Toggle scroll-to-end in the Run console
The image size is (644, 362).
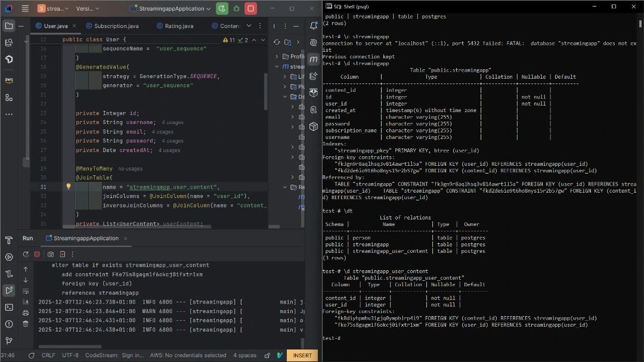click(26, 302)
